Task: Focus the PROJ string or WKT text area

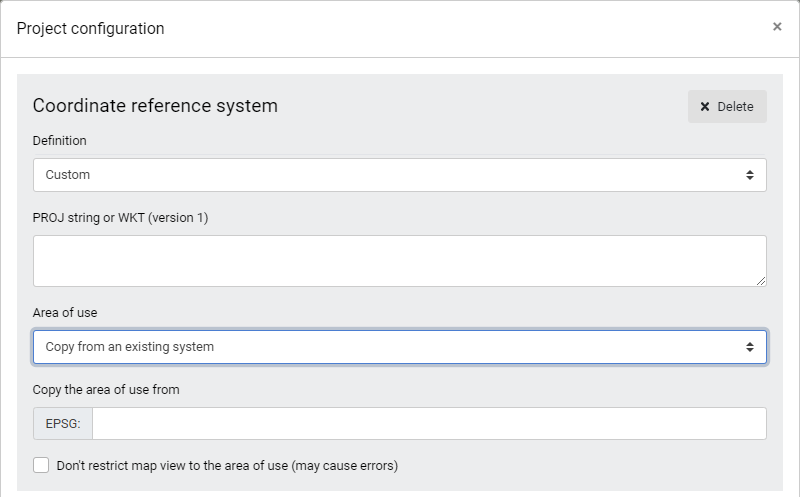Action: tap(399, 261)
